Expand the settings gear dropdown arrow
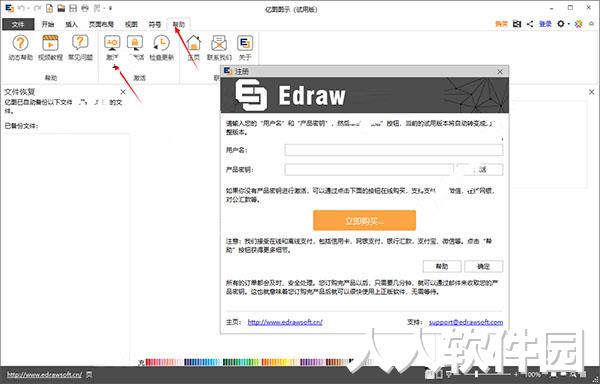The height and width of the screenshot is (384, 600). tap(569, 24)
